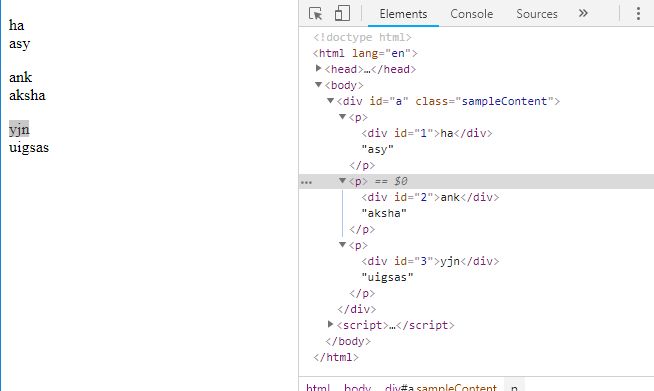The image size is (654, 391).
Task: Click the word uigsas on the page
Action: [x=29, y=147]
